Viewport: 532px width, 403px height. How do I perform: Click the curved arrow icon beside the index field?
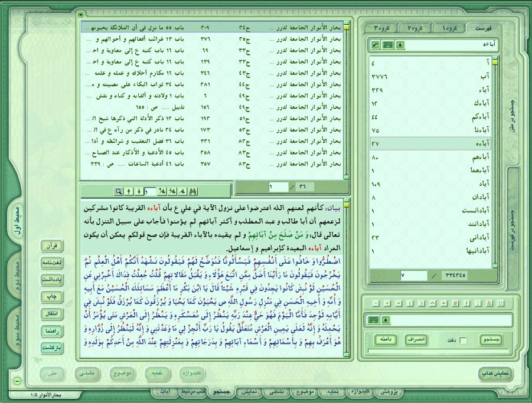[x=376, y=45]
